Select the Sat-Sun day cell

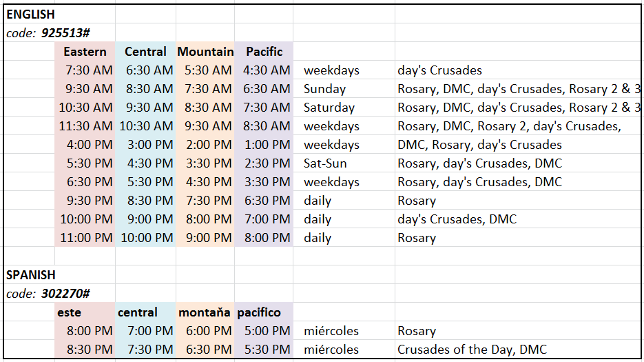click(325, 163)
